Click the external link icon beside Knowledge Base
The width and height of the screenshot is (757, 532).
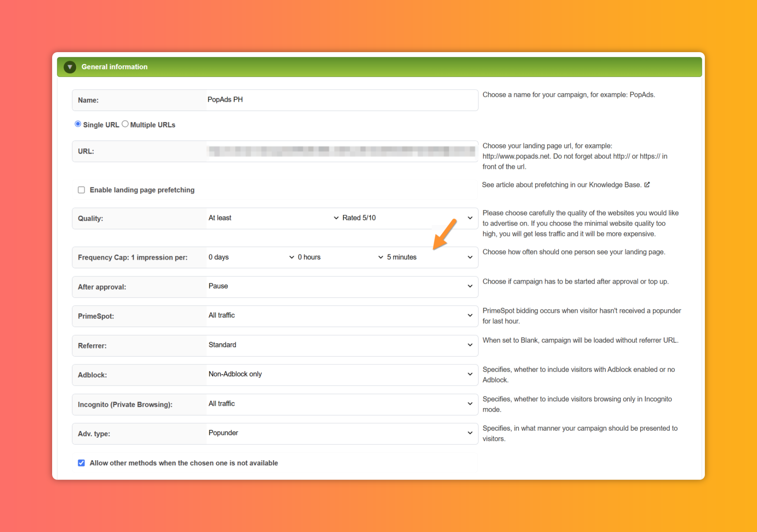coord(647,184)
